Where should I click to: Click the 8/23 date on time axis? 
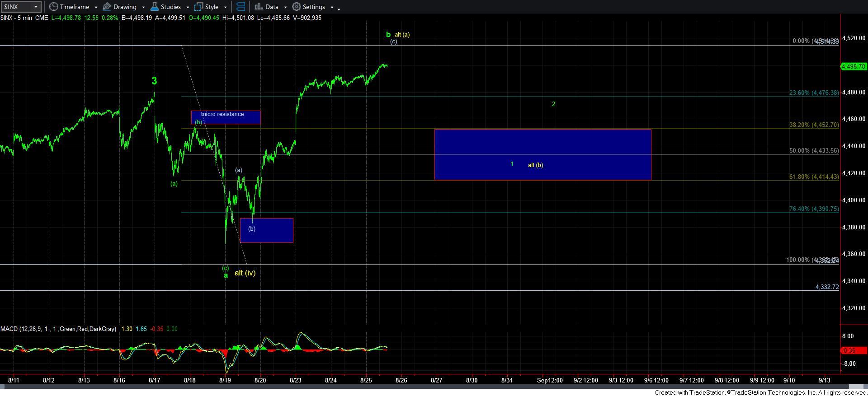pos(295,380)
